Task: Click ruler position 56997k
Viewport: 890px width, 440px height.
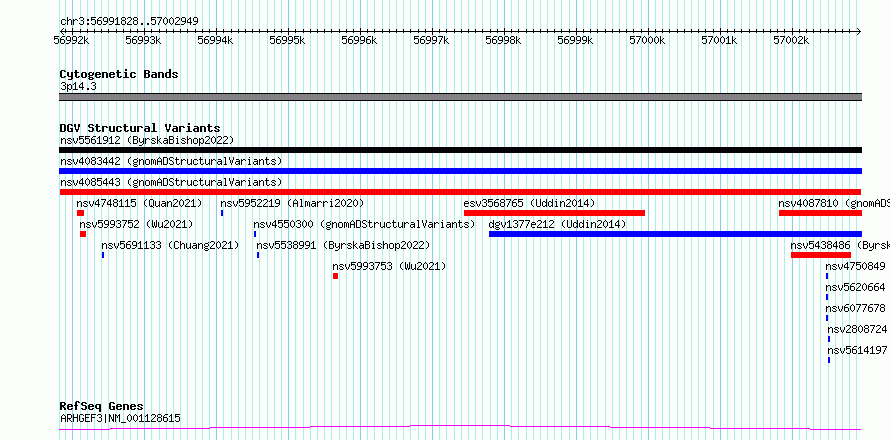Action: coord(432,40)
